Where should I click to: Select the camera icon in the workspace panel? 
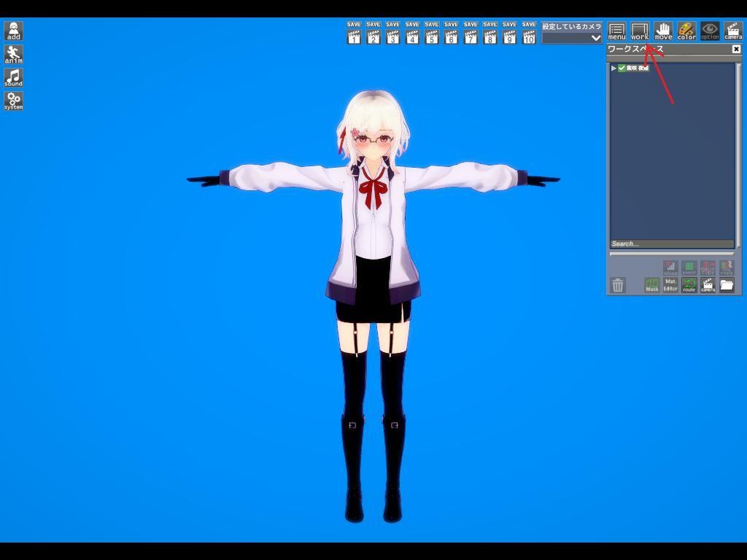706,286
